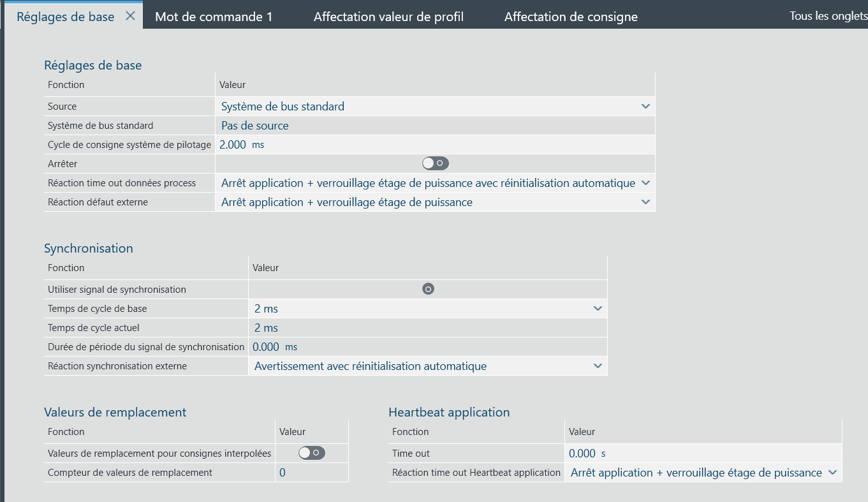Viewport: 868px width, 502px height.
Task: Open the Source dropdown
Action: tap(645, 107)
